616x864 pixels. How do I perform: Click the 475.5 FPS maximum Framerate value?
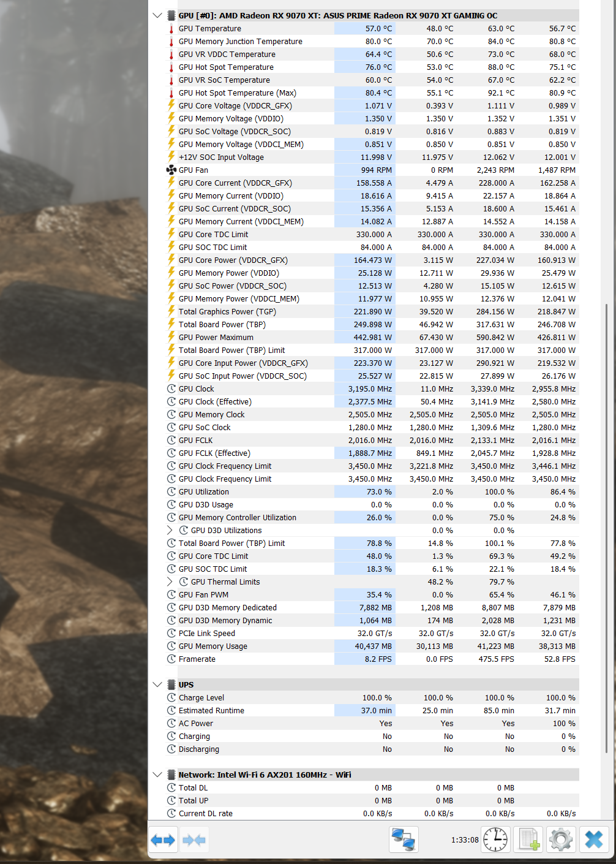click(496, 659)
